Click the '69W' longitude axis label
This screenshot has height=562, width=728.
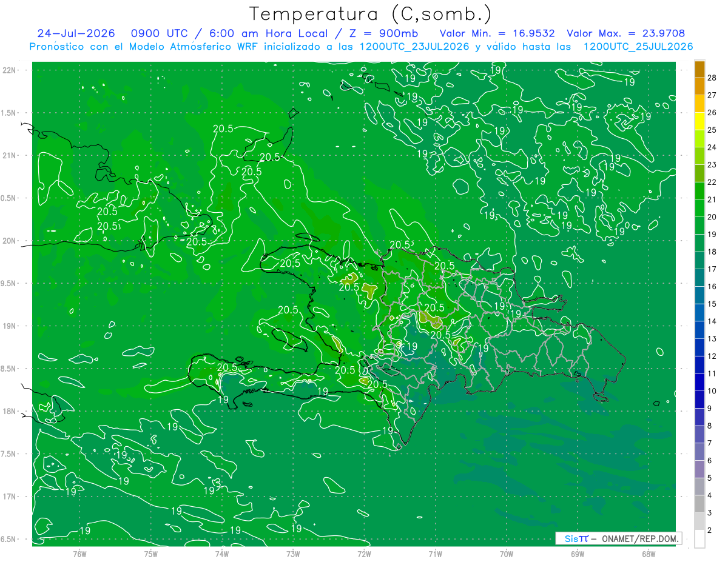[577, 554]
